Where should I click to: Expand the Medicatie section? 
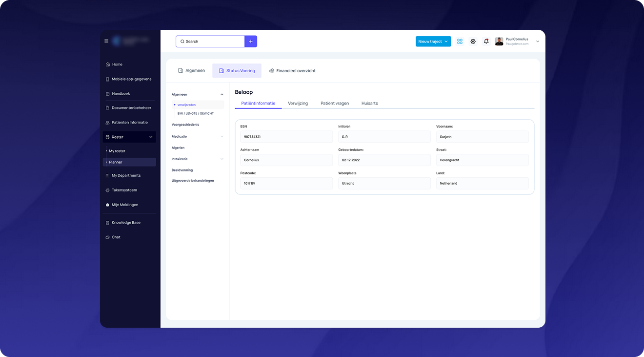point(222,137)
